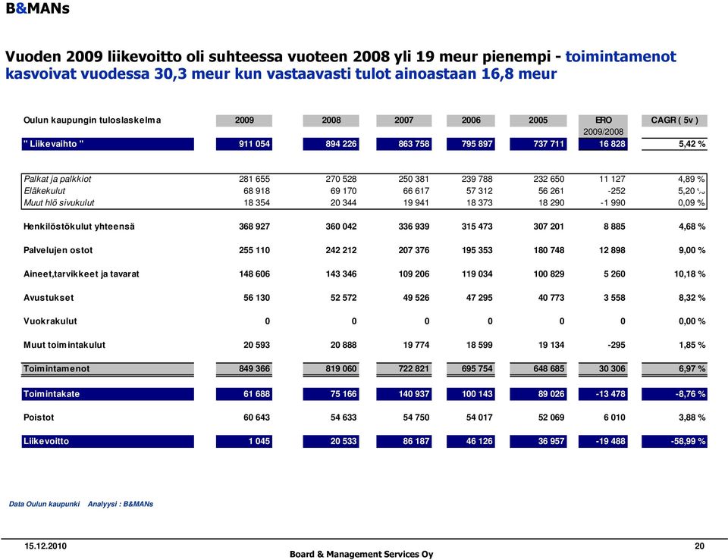The height and width of the screenshot is (560, 728).
Task: Select the value 148 606
Action: coord(255,274)
